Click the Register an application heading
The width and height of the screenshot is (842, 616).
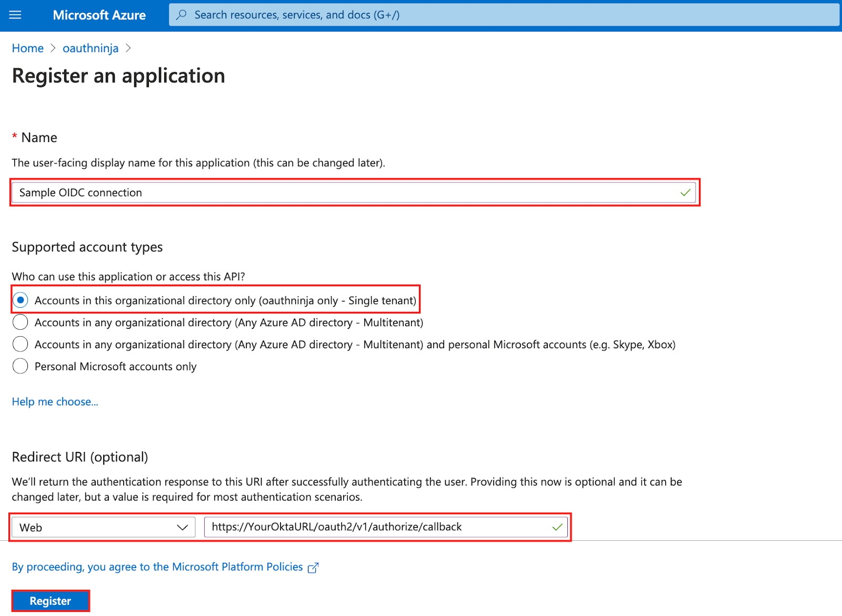coord(118,76)
